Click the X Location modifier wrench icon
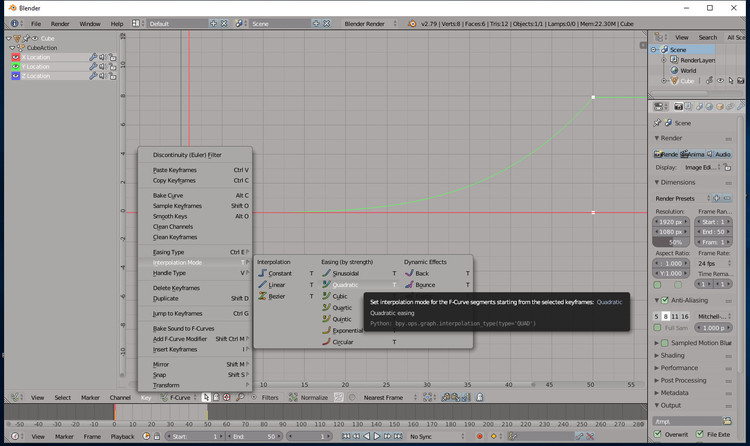This screenshot has width=750, height=446. (x=93, y=57)
